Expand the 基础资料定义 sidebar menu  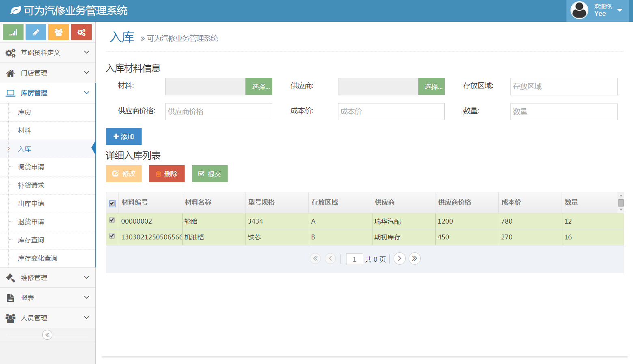click(x=48, y=53)
